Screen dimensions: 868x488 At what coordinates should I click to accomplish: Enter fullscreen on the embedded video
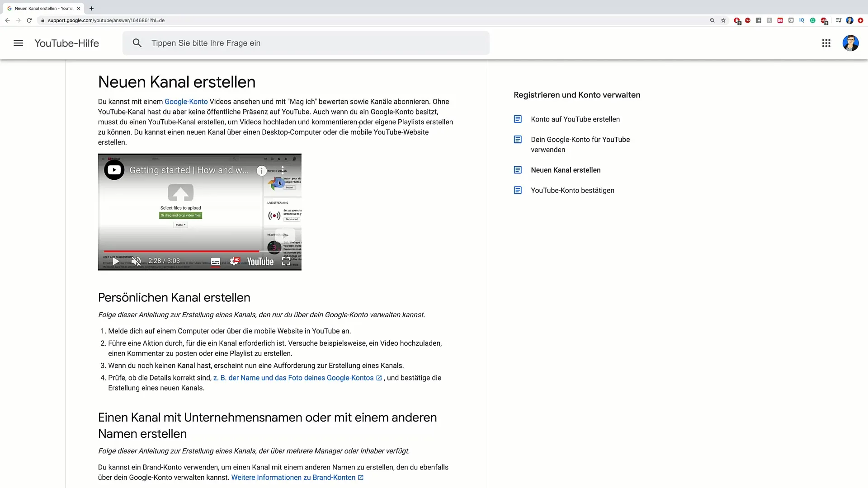286,261
